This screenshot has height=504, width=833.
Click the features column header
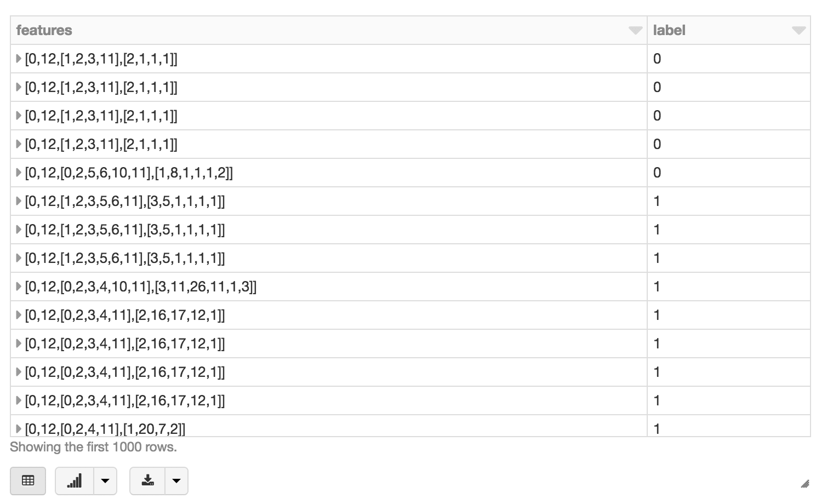tap(44, 30)
